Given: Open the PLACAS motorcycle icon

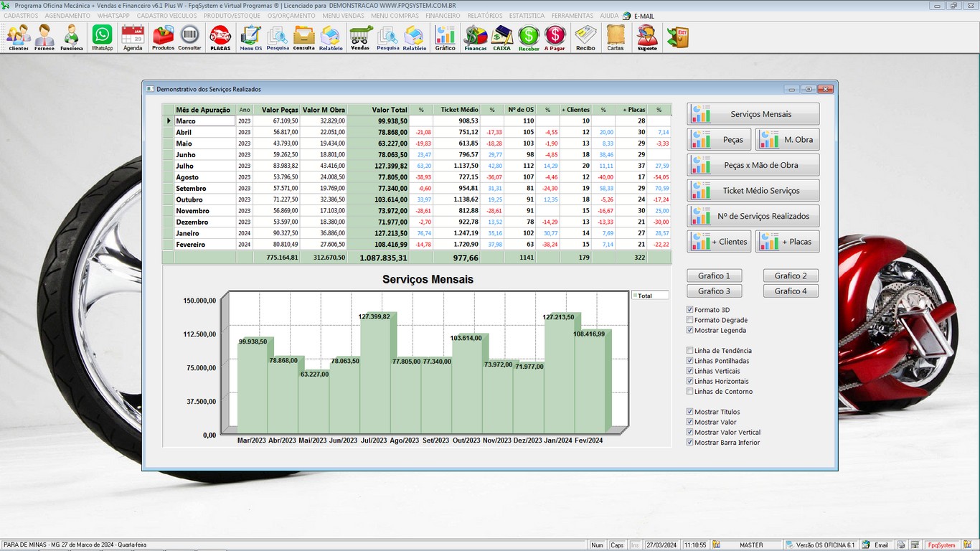Looking at the screenshot, I should 220,37.
